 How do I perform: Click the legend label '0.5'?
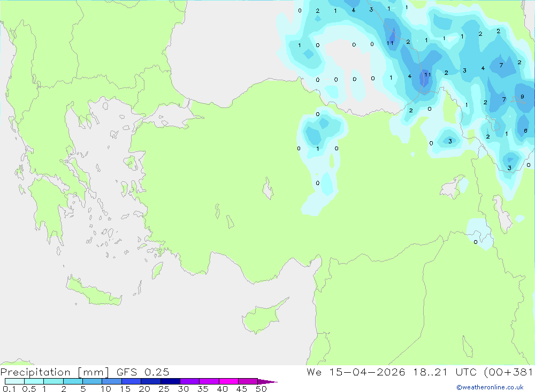(29, 389)
